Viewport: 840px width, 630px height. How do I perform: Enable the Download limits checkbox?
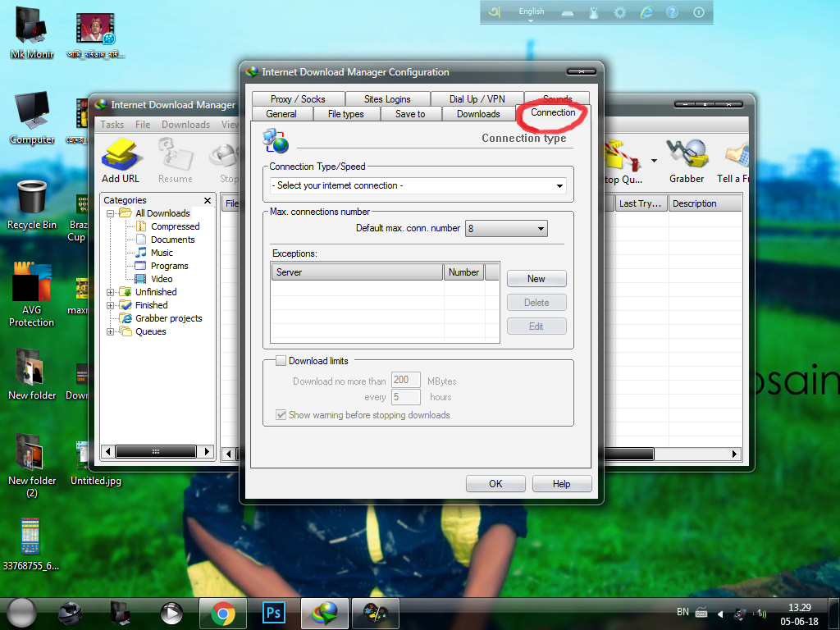281,361
